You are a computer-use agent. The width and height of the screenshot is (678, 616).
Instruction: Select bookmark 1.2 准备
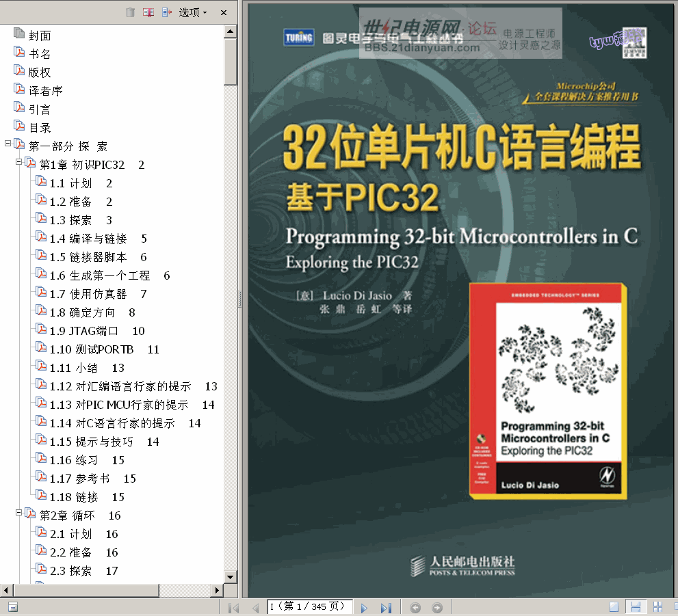pyautogui.click(x=81, y=202)
